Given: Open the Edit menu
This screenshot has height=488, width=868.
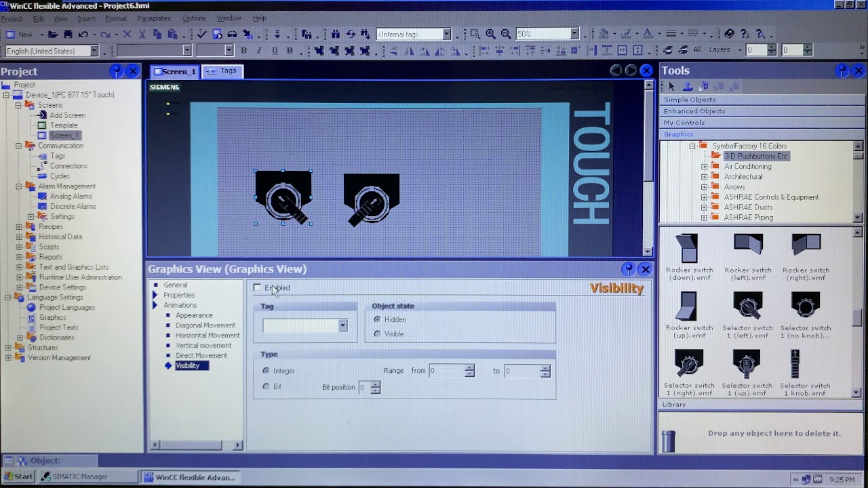Looking at the screenshot, I should coord(39,18).
